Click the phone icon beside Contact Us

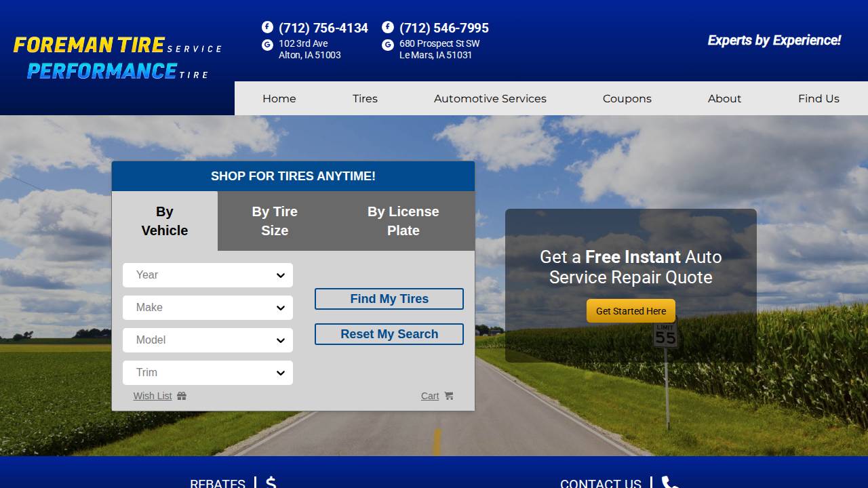pos(669,484)
